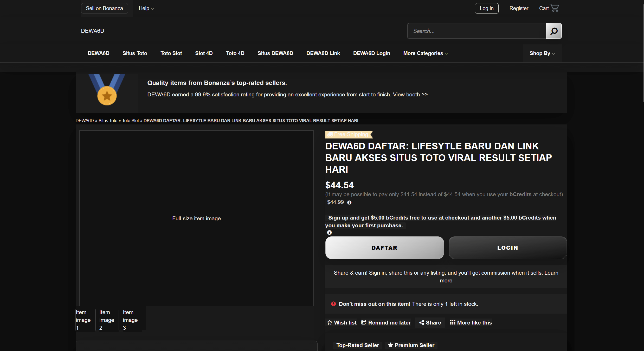The height and width of the screenshot is (351, 644).
Task: Open the View booth >> link
Action: click(410, 95)
